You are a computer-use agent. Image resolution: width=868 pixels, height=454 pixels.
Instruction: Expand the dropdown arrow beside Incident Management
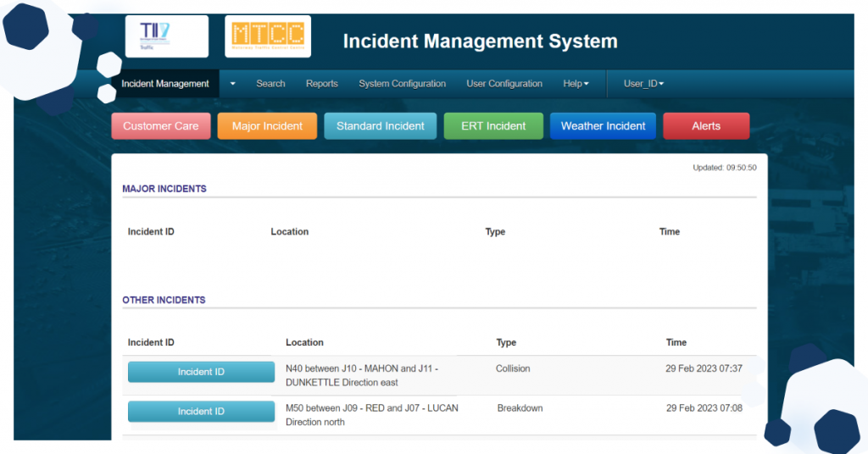[232, 84]
